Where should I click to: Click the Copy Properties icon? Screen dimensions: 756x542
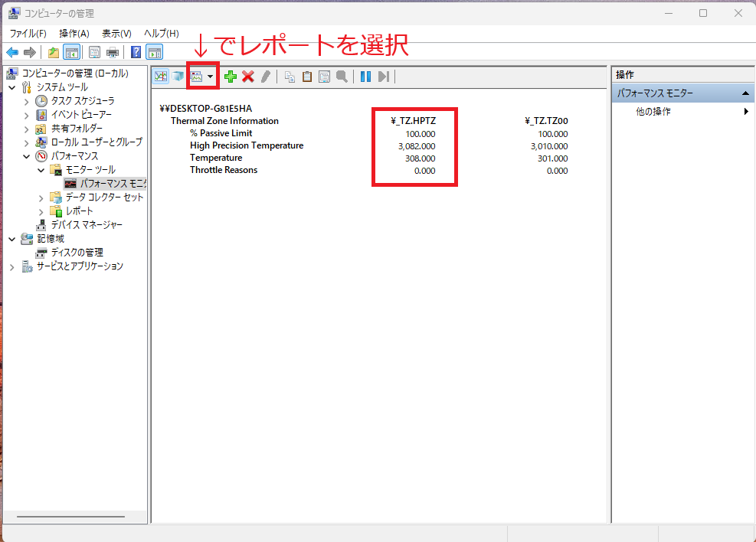[x=289, y=77]
